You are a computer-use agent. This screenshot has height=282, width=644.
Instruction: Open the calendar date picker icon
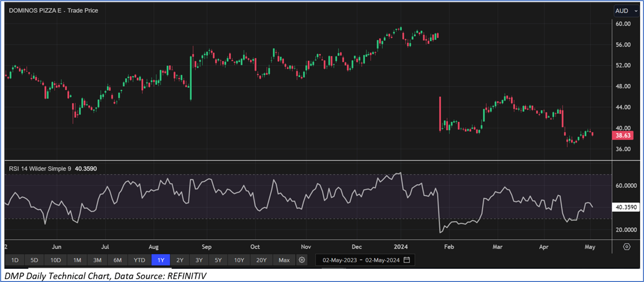407,260
